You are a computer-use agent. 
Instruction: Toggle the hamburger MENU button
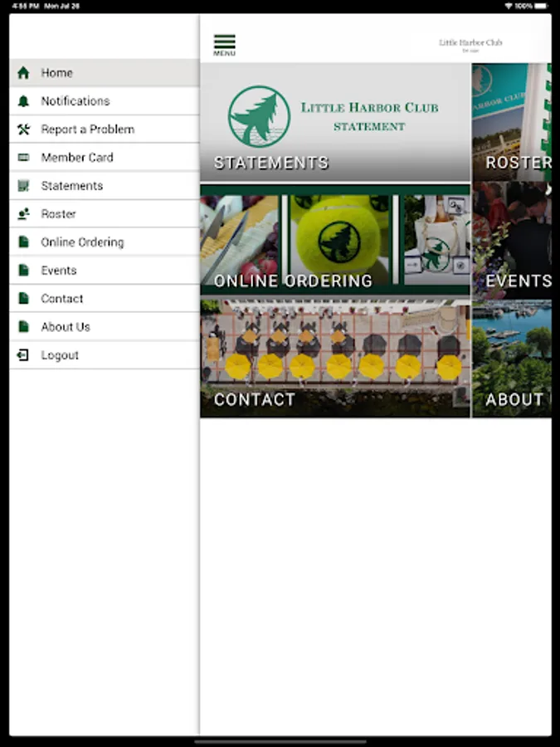pyautogui.click(x=224, y=46)
